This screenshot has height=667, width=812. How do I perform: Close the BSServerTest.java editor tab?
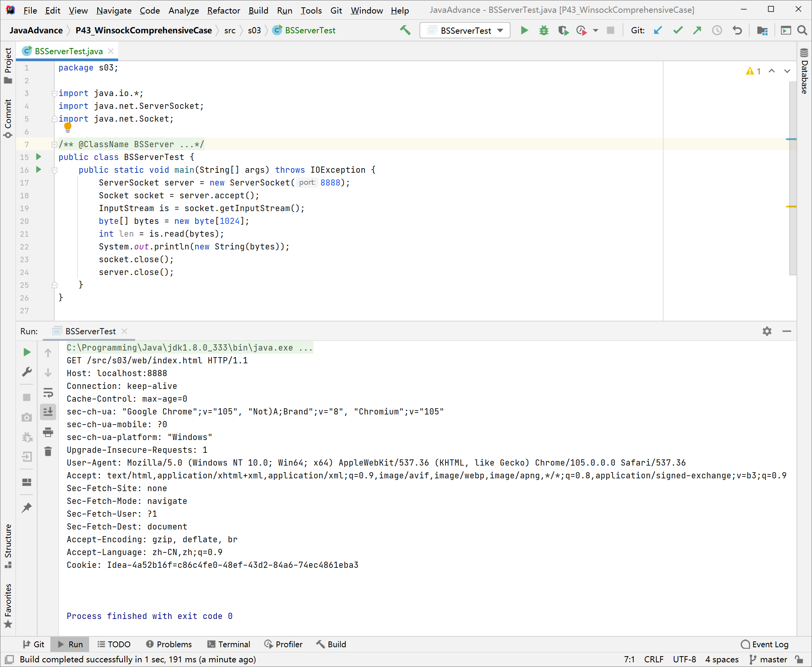pyautogui.click(x=111, y=51)
